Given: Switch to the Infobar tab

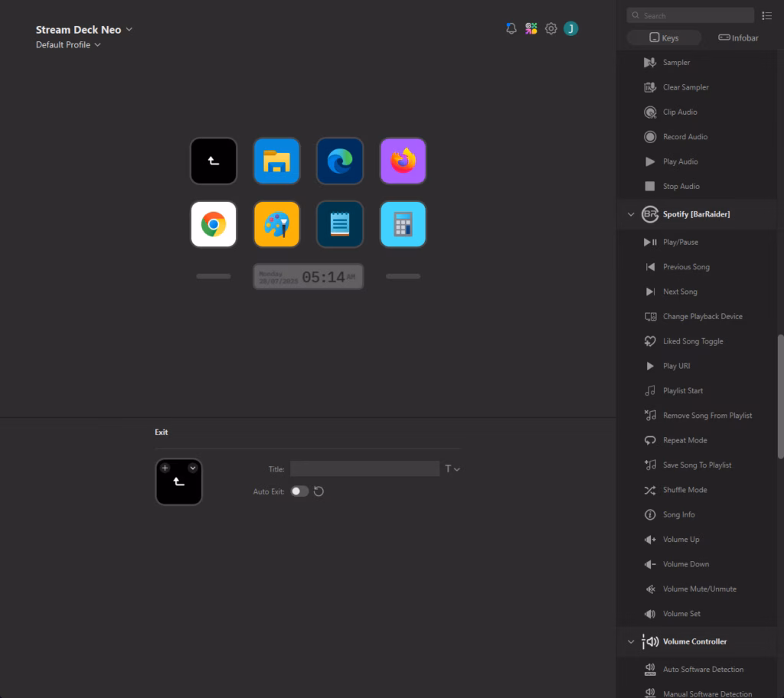Looking at the screenshot, I should 738,38.
